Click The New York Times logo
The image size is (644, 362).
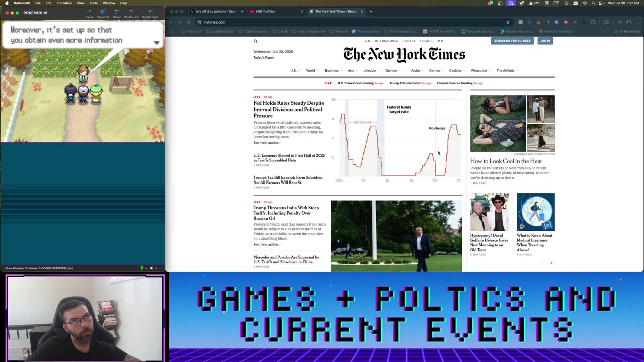[404, 54]
